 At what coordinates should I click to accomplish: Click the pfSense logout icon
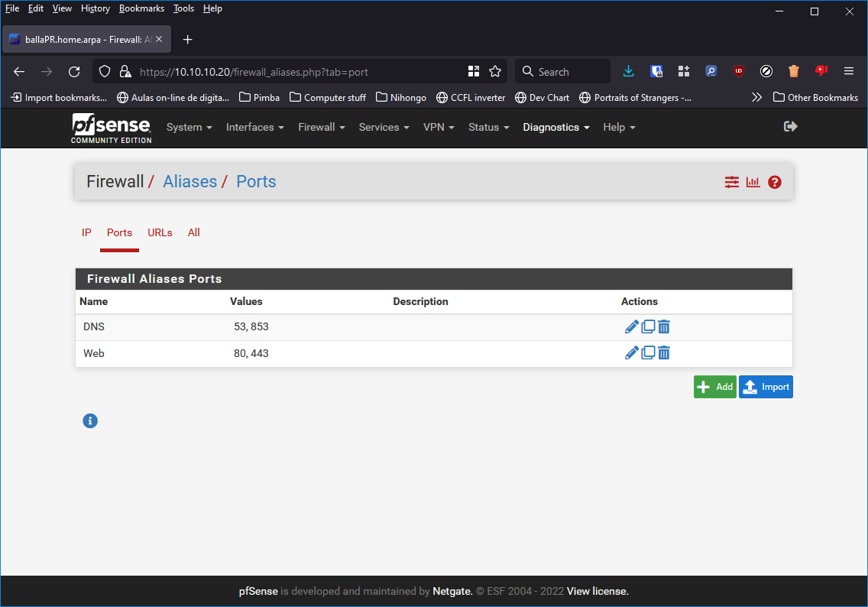pyautogui.click(x=791, y=127)
